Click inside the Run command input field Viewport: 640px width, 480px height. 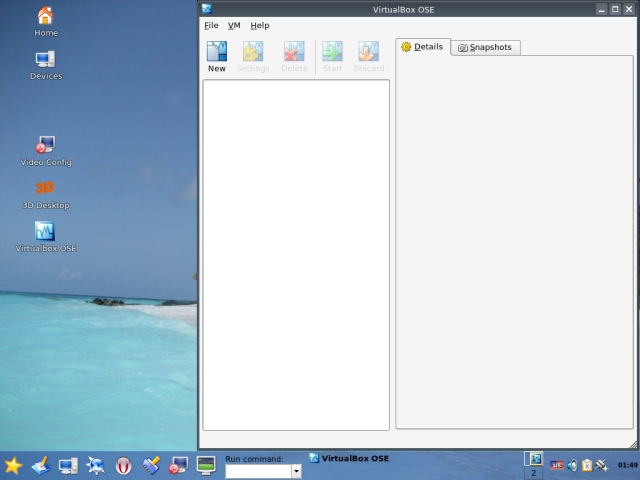tap(258, 471)
